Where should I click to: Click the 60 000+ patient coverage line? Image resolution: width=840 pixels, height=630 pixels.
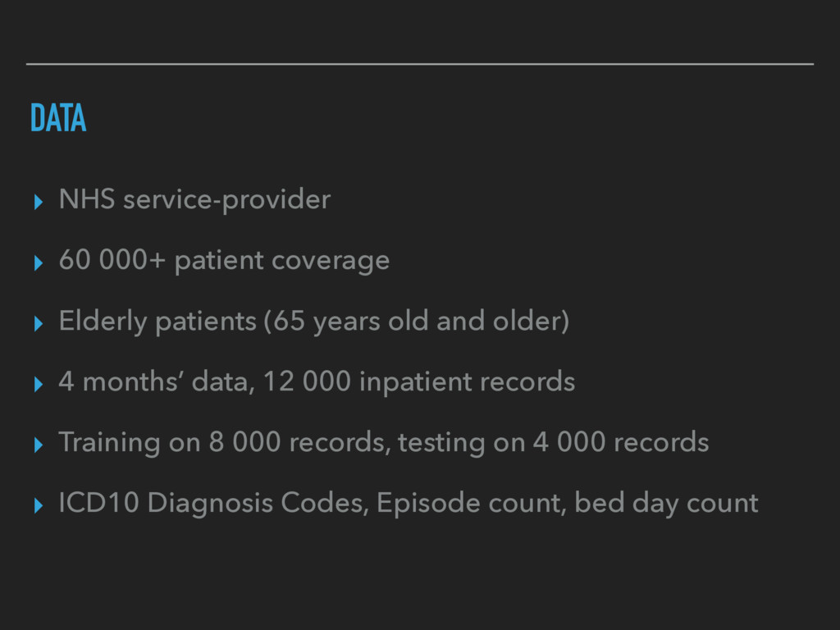(x=224, y=261)
